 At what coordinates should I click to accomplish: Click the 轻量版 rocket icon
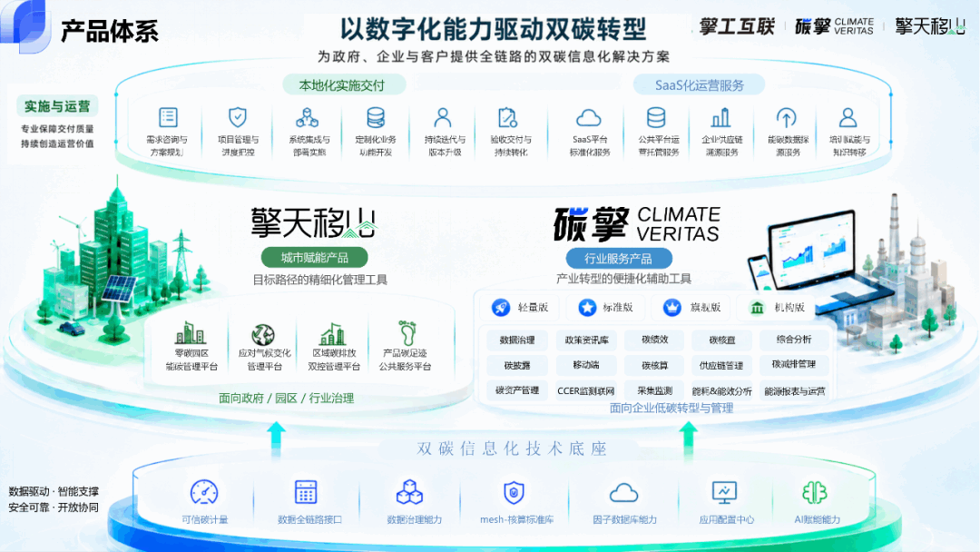click(x=500, y=307)
